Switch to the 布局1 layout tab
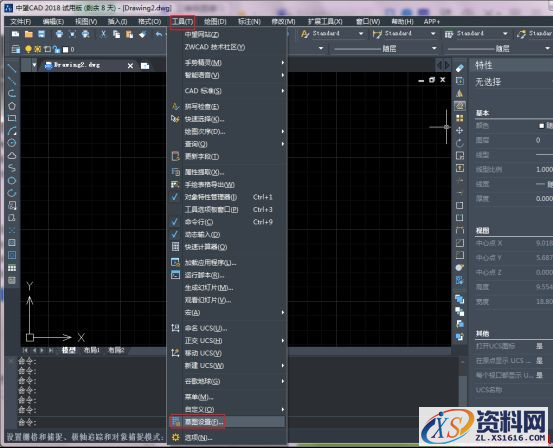Image resolution: width=553 pixels, height=448 pixels. 91,350
